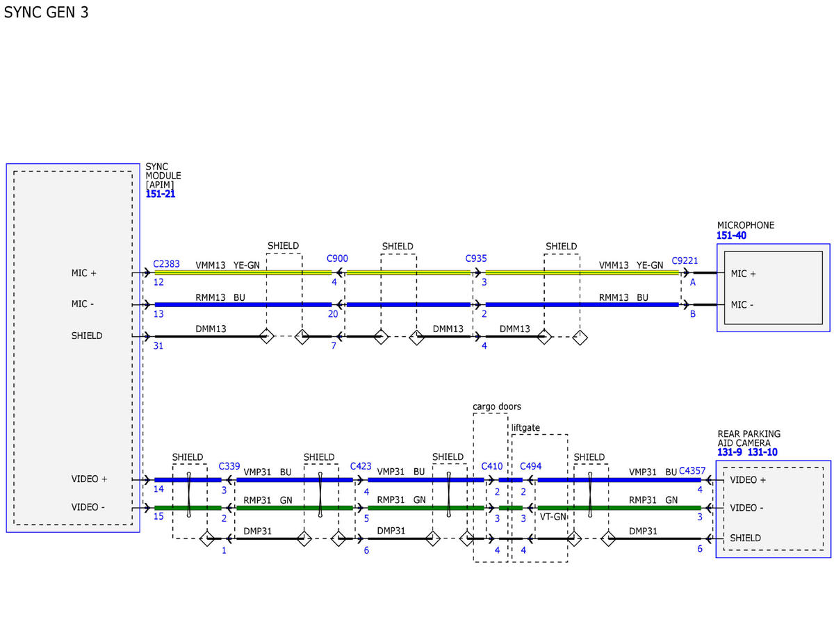Click the green RMP31 wire between C423 and C410
The width and height of the screenshot is (834, 644).
click(425, 508)
